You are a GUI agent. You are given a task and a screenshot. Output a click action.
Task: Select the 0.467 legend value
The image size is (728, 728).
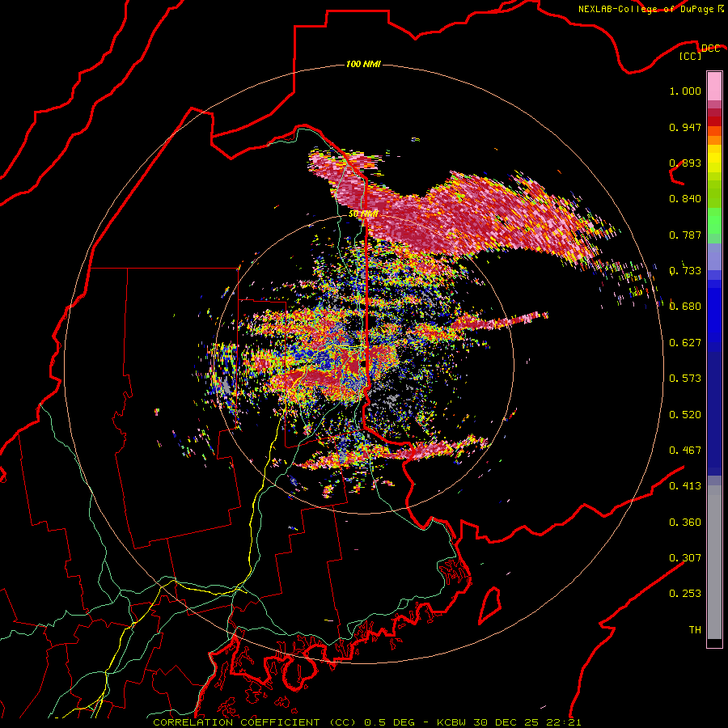click(x=685, y=451)
